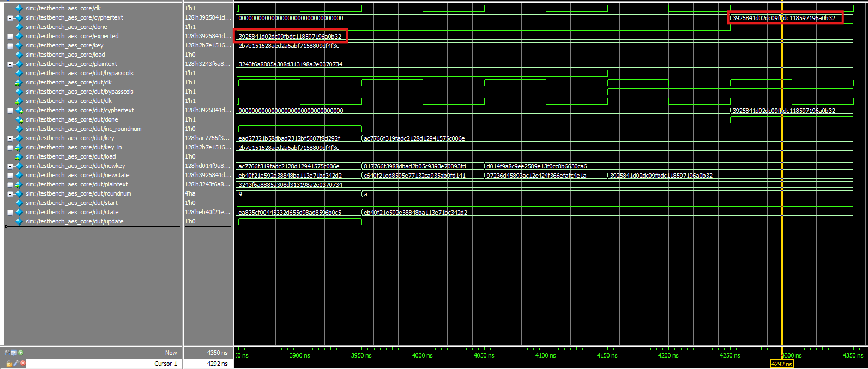Click the Cursor 1 time value 4292 ns
868x369 pixels.
(x=217, y=364)
